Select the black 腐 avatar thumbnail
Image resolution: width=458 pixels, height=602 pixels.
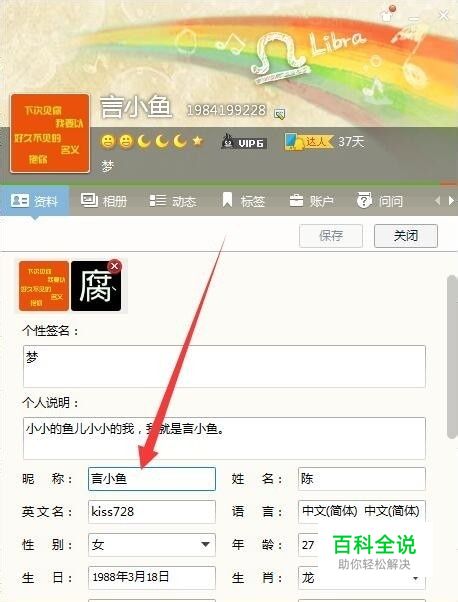pyautogui.click(x=96, y=286)
